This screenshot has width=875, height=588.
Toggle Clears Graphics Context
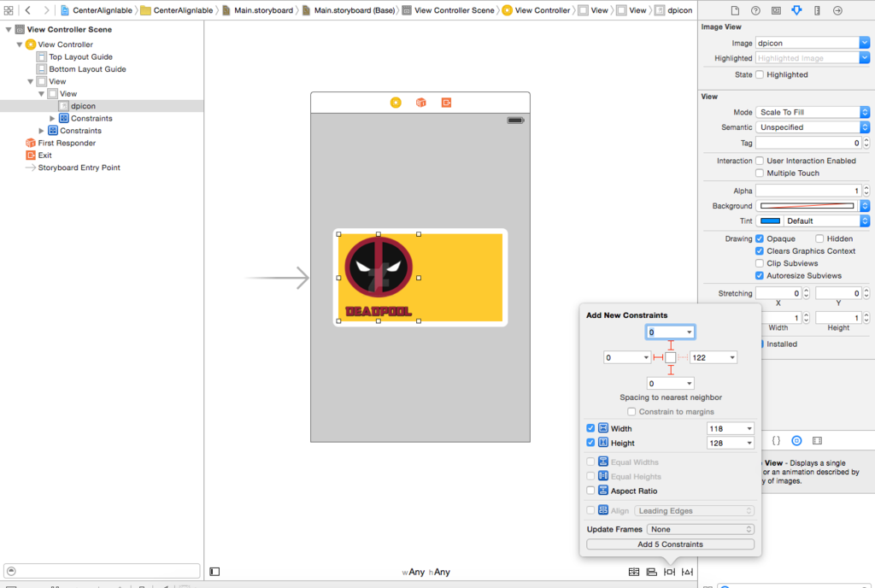click(x=760, y=251)
